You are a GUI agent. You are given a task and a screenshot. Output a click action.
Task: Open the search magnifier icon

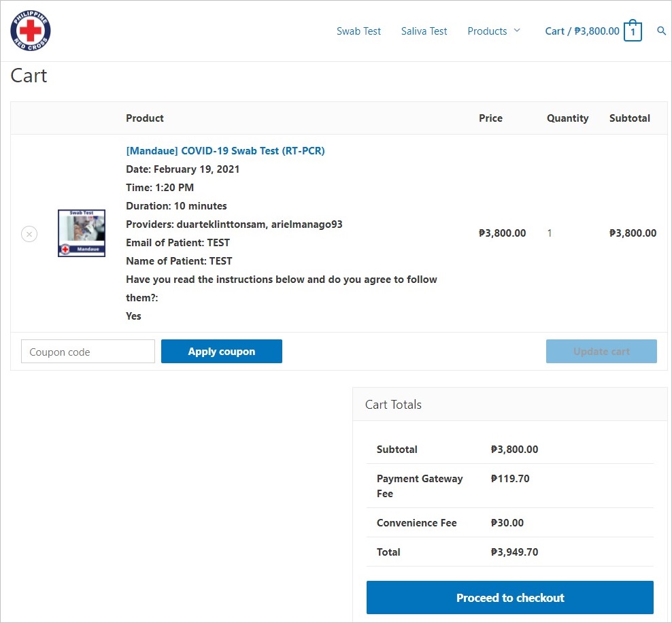661,31
